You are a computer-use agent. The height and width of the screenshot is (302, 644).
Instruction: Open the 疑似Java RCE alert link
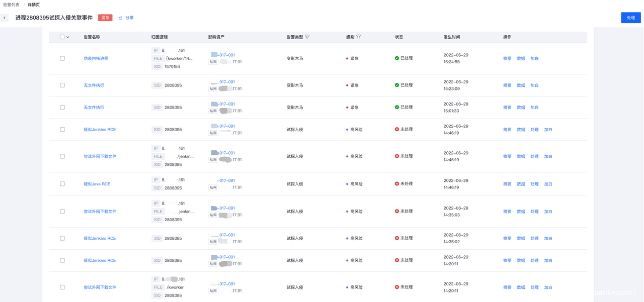97,184
